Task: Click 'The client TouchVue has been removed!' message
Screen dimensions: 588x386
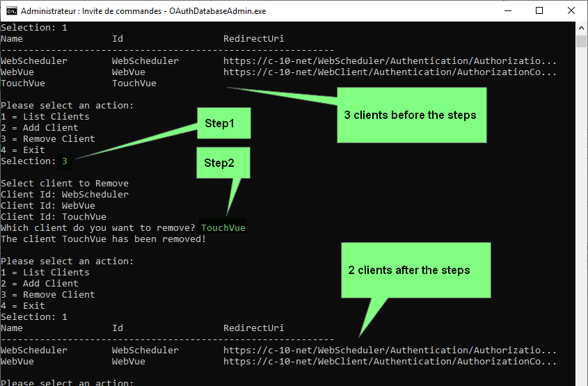Action: coord(103,239)
